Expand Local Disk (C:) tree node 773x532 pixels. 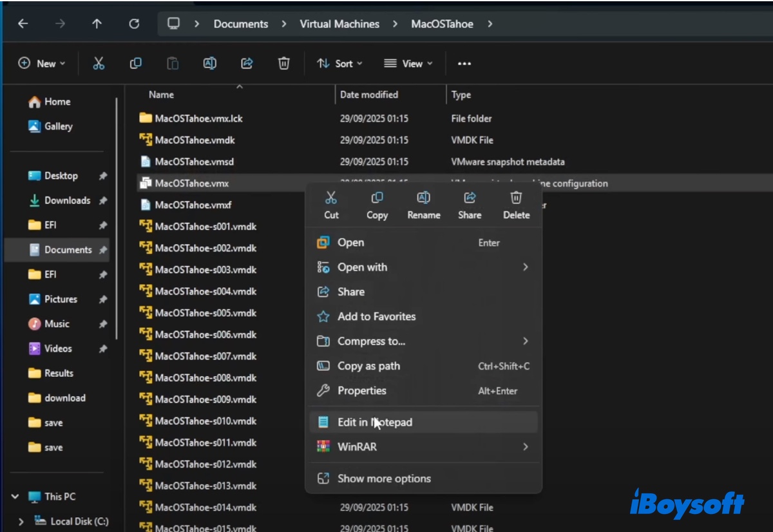tap(21, 522)
